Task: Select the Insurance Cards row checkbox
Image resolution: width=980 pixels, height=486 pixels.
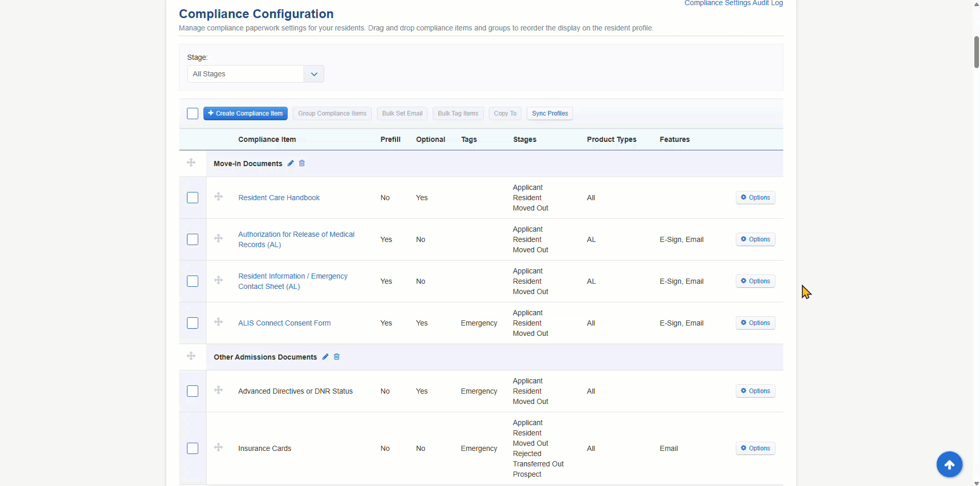Action: click(x=193, y=448)
